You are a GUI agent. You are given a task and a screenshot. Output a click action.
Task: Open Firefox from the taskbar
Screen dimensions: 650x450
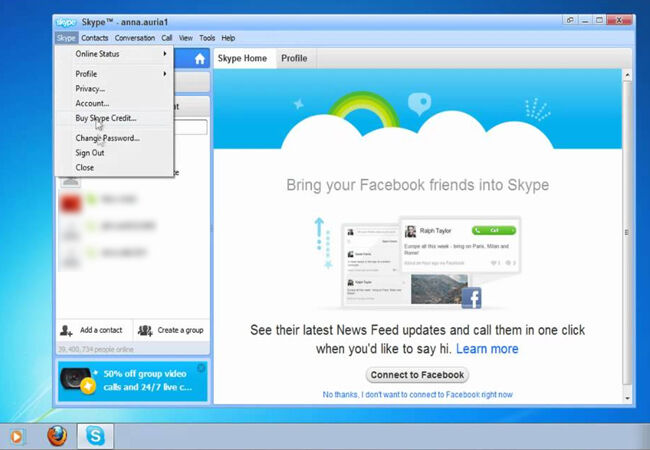click(57, 436)
